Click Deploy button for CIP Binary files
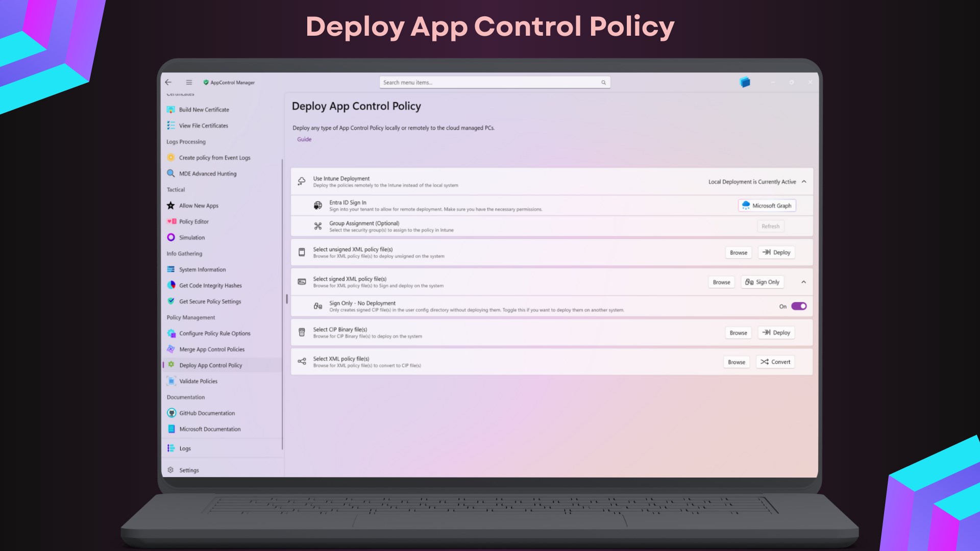This screenshot has width=980, height=551. coord(776,333)
